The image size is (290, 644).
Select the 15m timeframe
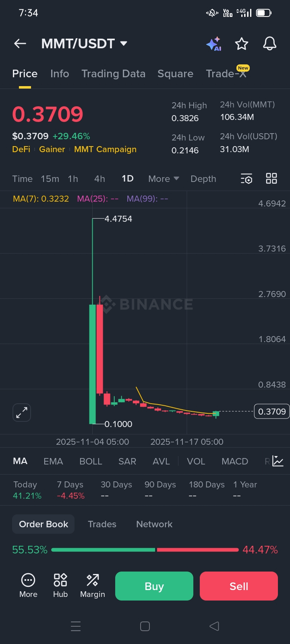50,179
